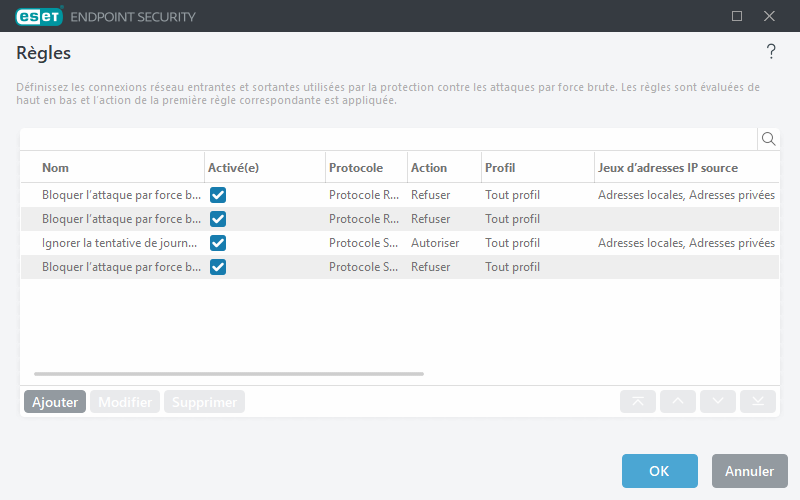
Task: Click the move rule down arrow
Action: point(718,402)
